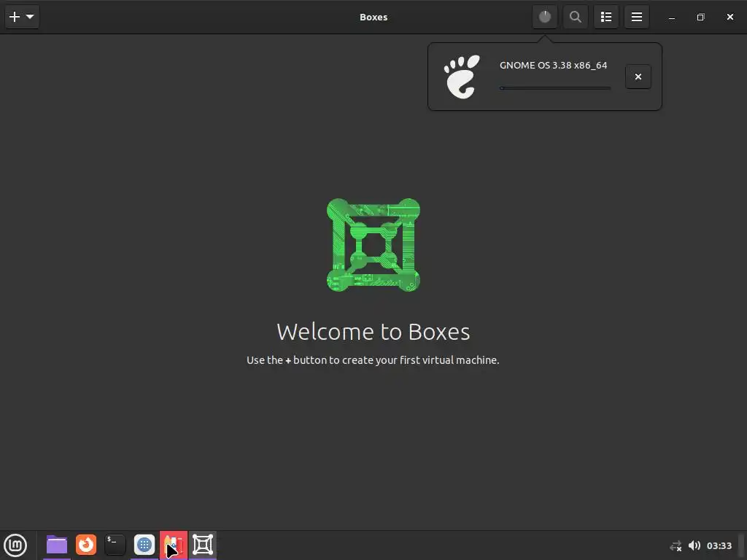This screenshot has width=747, height=560.
Task: Open the volume control tray icon
Action: click(694, 545)
